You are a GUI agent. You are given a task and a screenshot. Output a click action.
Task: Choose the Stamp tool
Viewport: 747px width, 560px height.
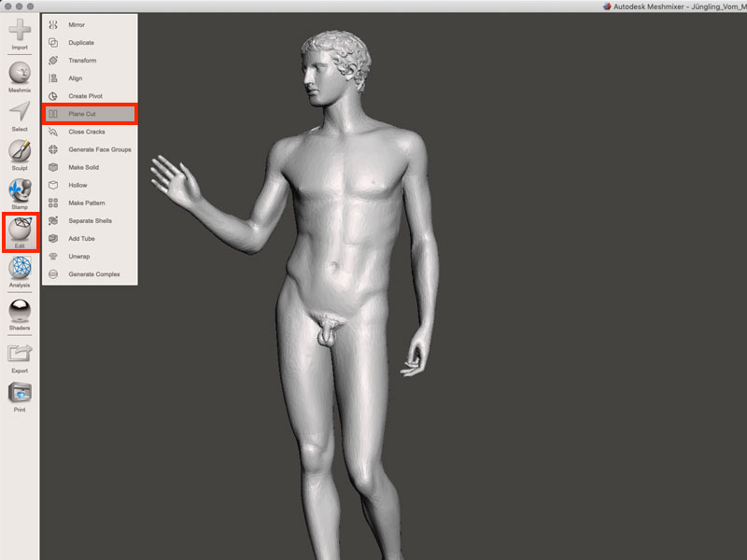coord(20,190)
